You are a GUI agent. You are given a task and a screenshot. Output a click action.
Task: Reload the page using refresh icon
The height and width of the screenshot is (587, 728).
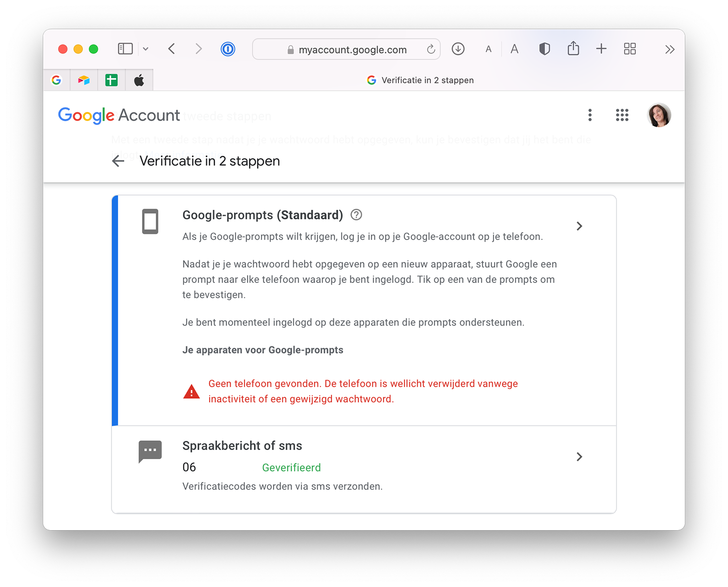coord(430,50)
